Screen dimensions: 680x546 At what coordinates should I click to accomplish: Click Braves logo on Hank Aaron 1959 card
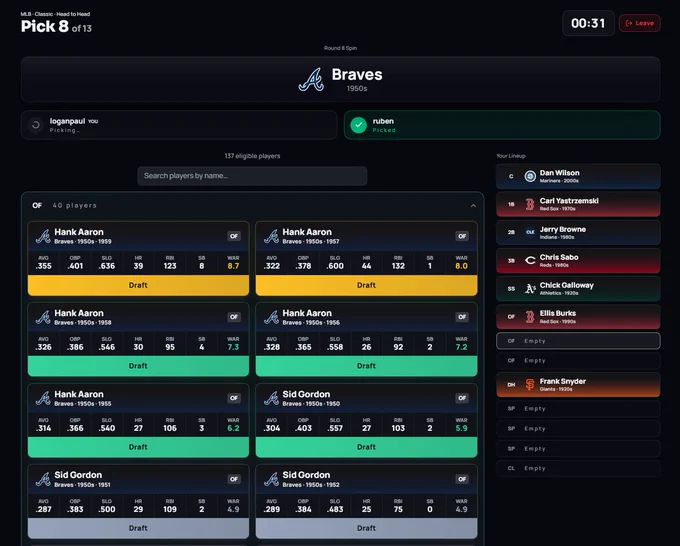click(43, 236)
